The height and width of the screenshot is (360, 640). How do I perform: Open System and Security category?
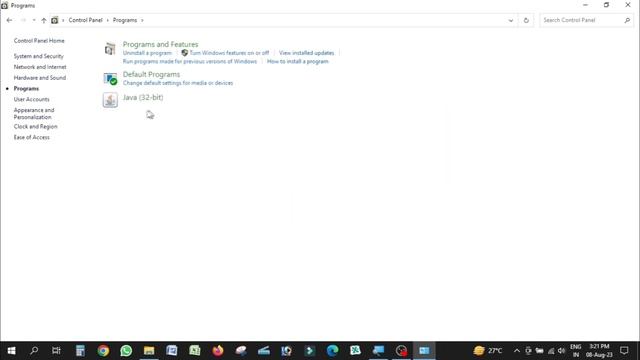pyautogui.click(x=39, y=56)
